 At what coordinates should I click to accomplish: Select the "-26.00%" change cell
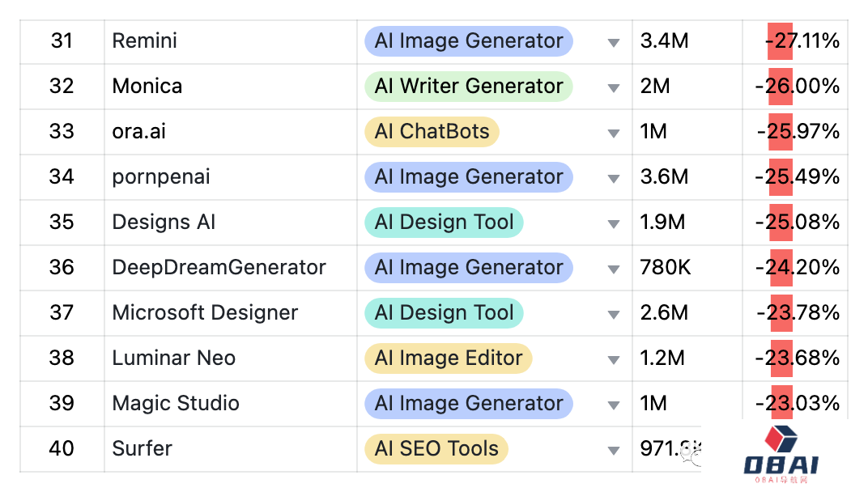pyautogui.click(x=795, y=87)
